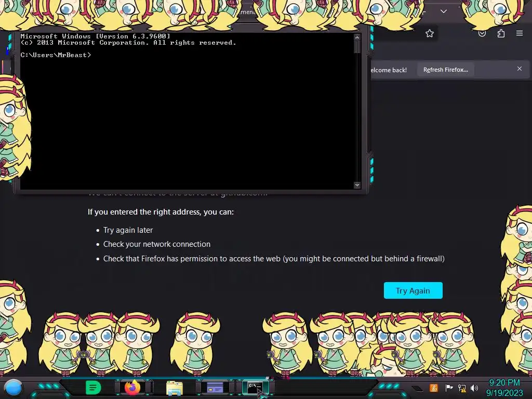Click the C:\Users\MrBeast> prompt line

click(56, 55)
